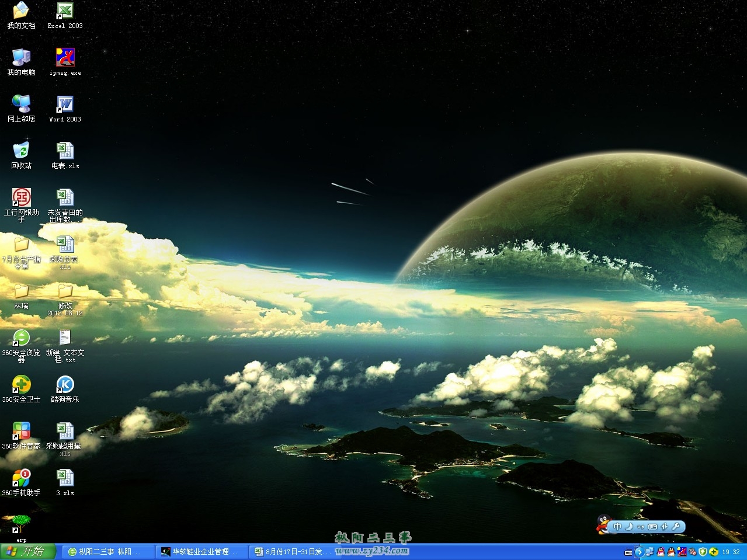This screenshot has width=747, height=560.
Task: Click the 19:32 system clock
Action: 731,552
